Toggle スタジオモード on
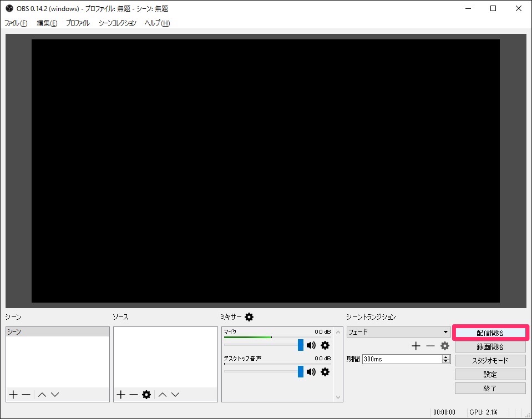532x419 pixels. tap(490, 360)
